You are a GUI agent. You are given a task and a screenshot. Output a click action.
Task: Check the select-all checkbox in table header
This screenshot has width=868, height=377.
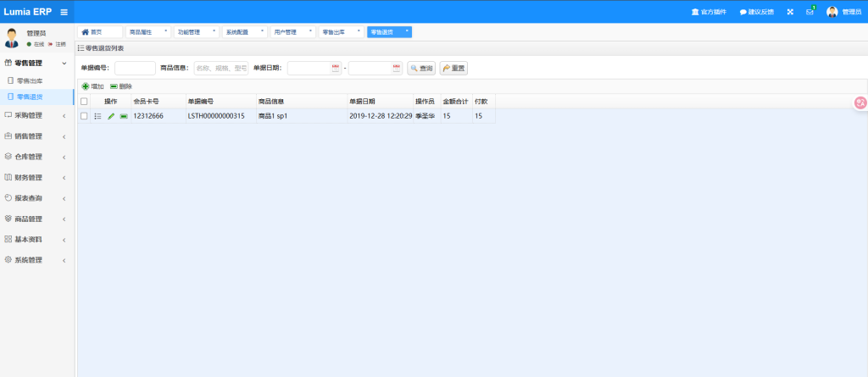coord(84,101)
